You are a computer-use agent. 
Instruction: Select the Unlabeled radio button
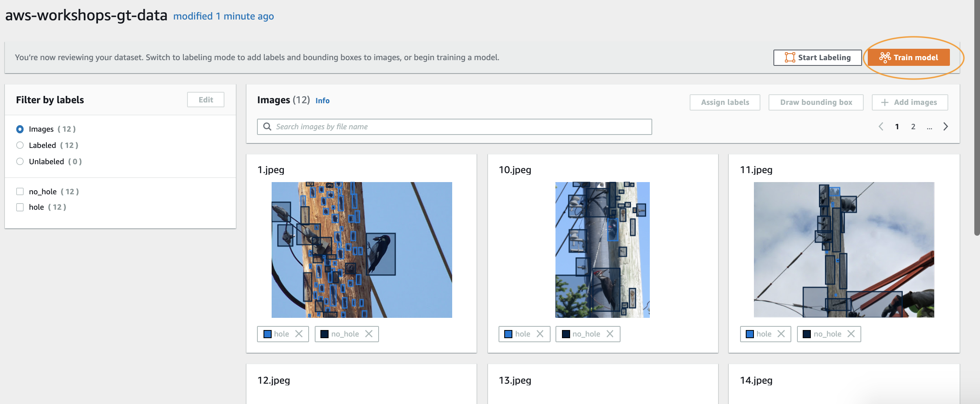20,161
